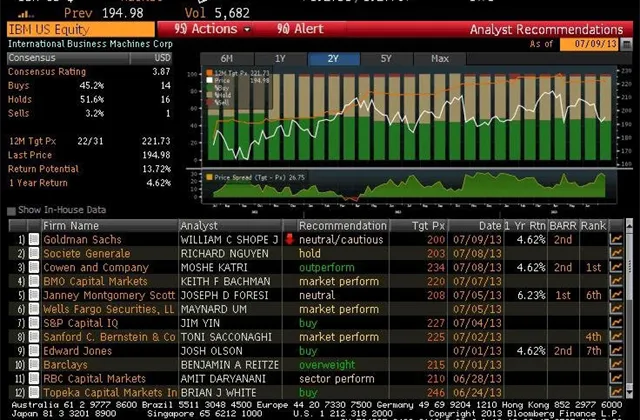This screenshot has width=640, height=420.
Task: Open Barclays firm link
Action: (x=65, y=364)
